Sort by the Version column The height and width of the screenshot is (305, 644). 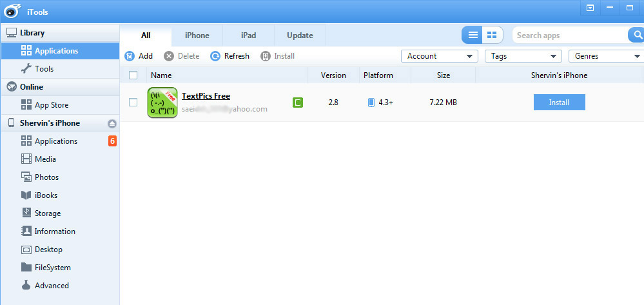tap(333, 75)
